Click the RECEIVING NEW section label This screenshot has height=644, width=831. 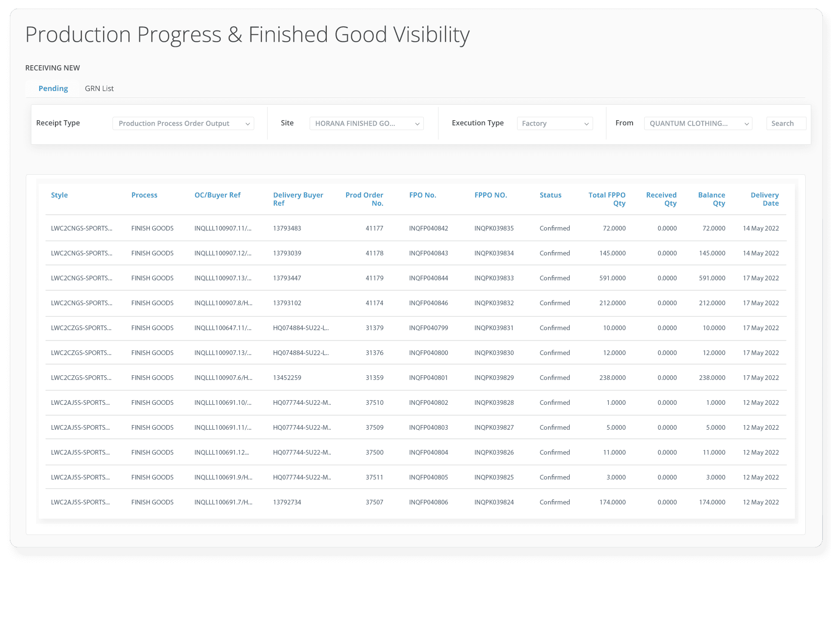pyautogui.click(x=52, y=68)
